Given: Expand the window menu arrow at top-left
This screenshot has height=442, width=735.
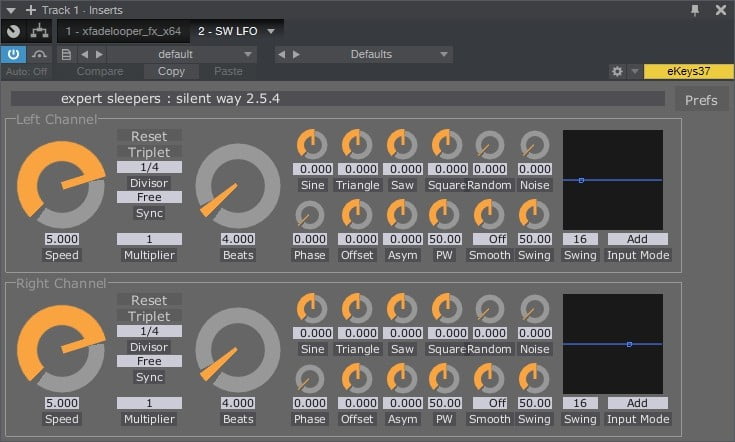Looking at the screenshot, I should pos(10,10).
